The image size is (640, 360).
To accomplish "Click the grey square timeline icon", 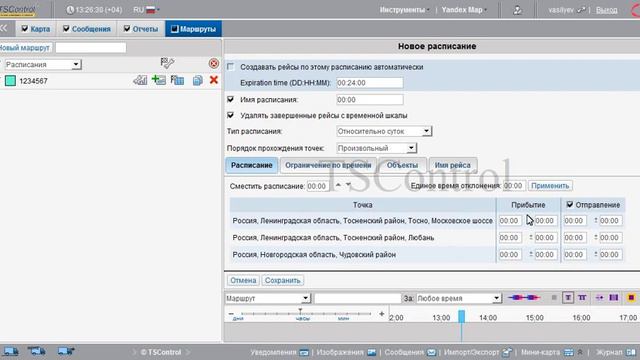I will point(554,298).
